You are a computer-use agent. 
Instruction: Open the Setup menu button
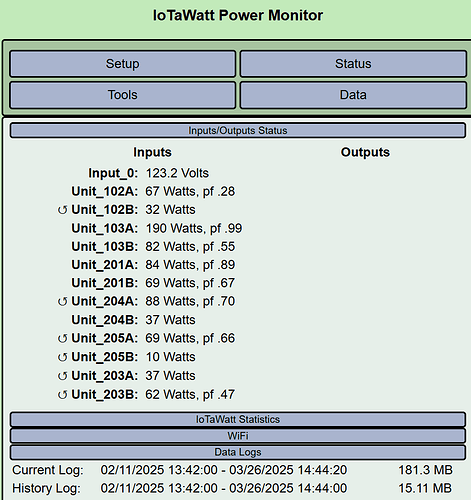(123, 64)
